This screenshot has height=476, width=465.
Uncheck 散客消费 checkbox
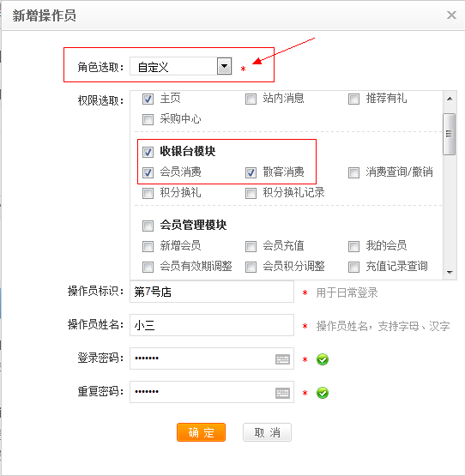pyautogui.click(x=251, y=172)
